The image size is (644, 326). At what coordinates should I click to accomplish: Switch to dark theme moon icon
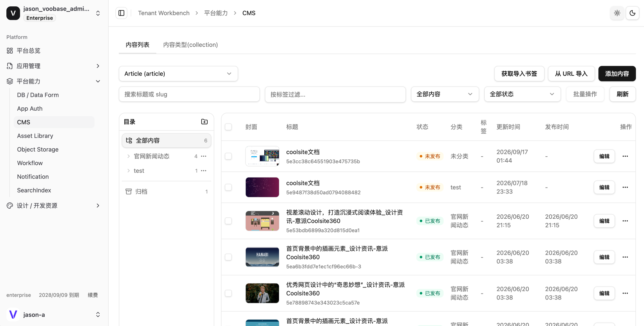point(633,13)
